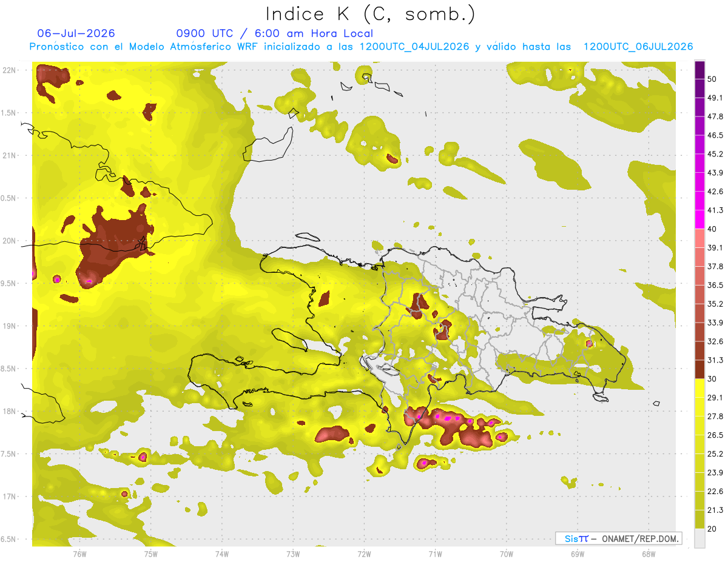The image size is (728, 562).
Task: Click the '27.8' color scale value
Action: coord(715,416)
